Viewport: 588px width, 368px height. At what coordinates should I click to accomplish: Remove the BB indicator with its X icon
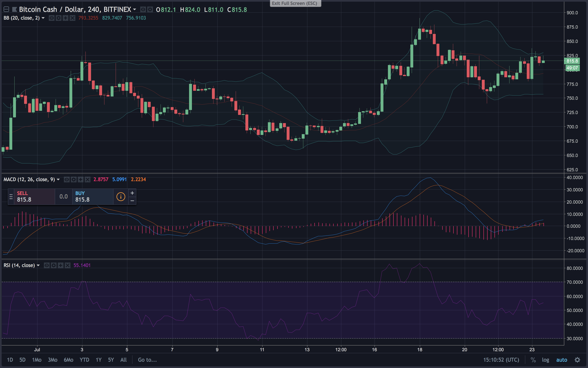[x=72, y=18]
